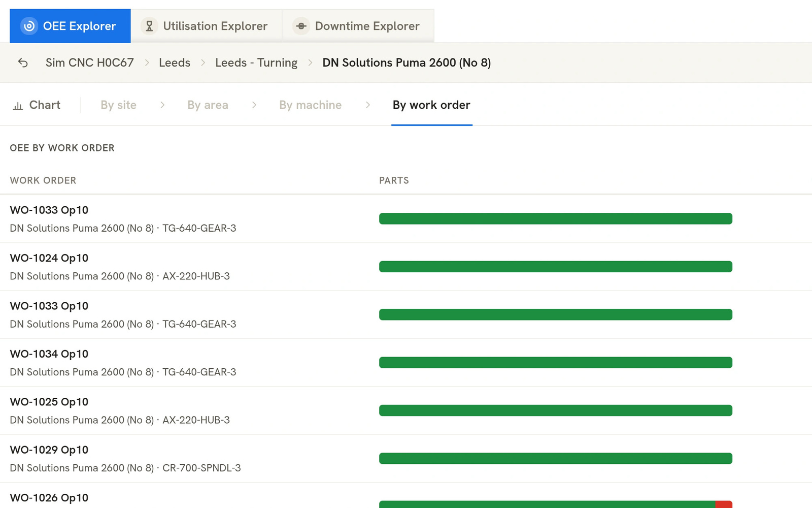Open the first WO-1033 Op10 row
This screenshot has height=508, width=812.
pos(406,219)
